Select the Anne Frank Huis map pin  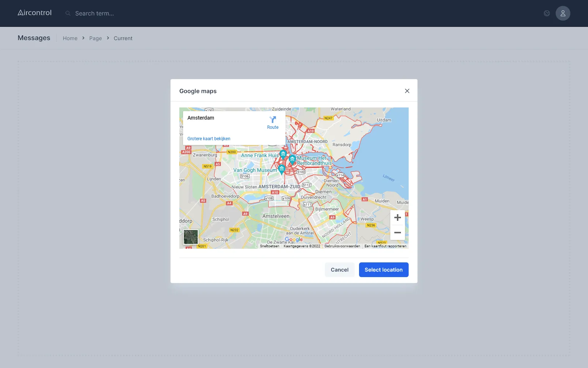pos(283,154)
